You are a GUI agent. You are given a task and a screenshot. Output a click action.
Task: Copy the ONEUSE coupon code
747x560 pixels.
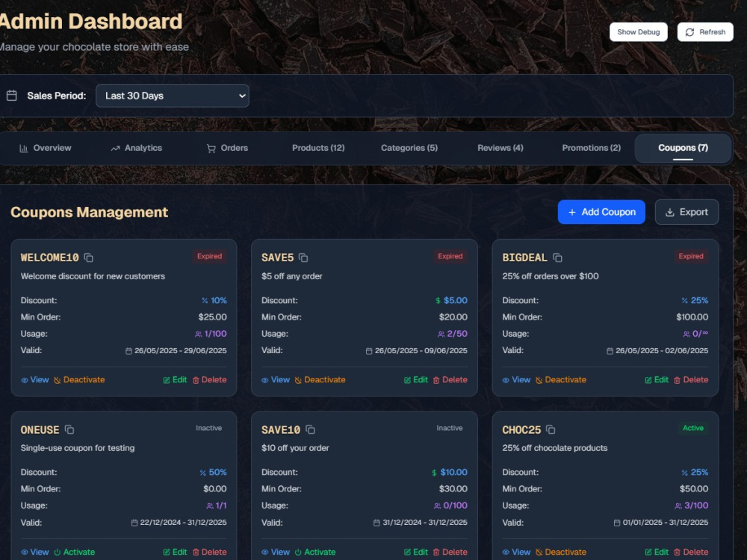(x=69, y=429)
